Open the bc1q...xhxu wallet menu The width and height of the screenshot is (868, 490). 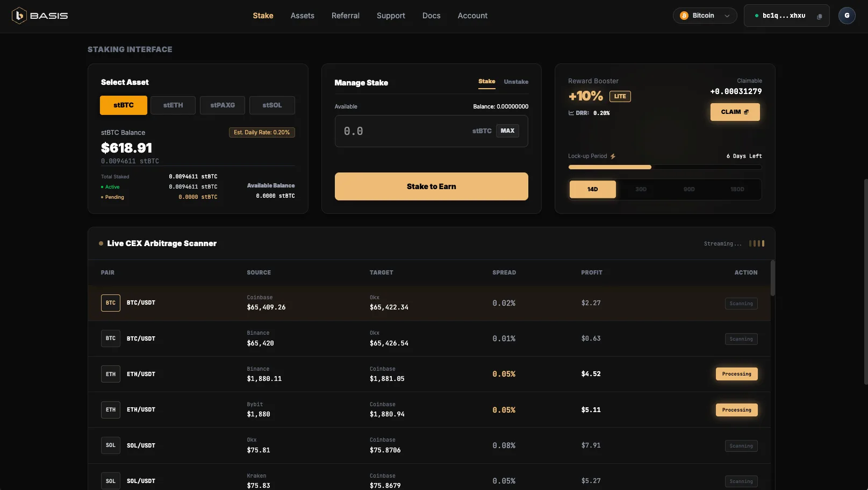(786, 16)
